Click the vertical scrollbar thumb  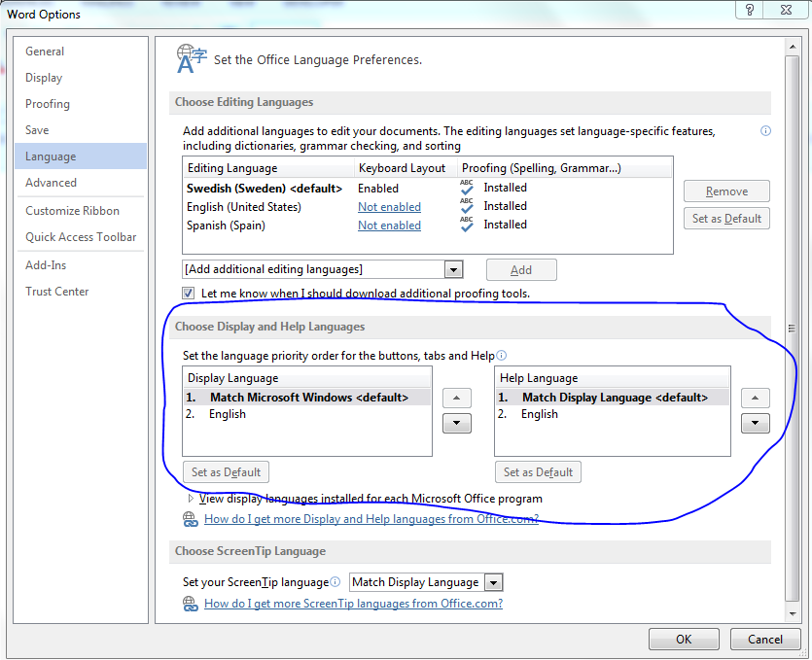coord(793,329)
